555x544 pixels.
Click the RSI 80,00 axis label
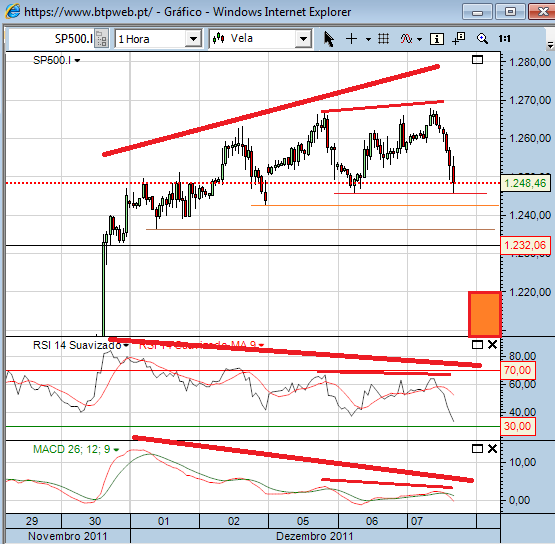click(522, 356)
